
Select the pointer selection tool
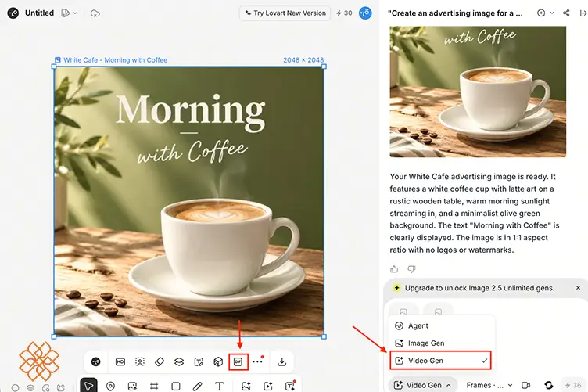(89, 386)
